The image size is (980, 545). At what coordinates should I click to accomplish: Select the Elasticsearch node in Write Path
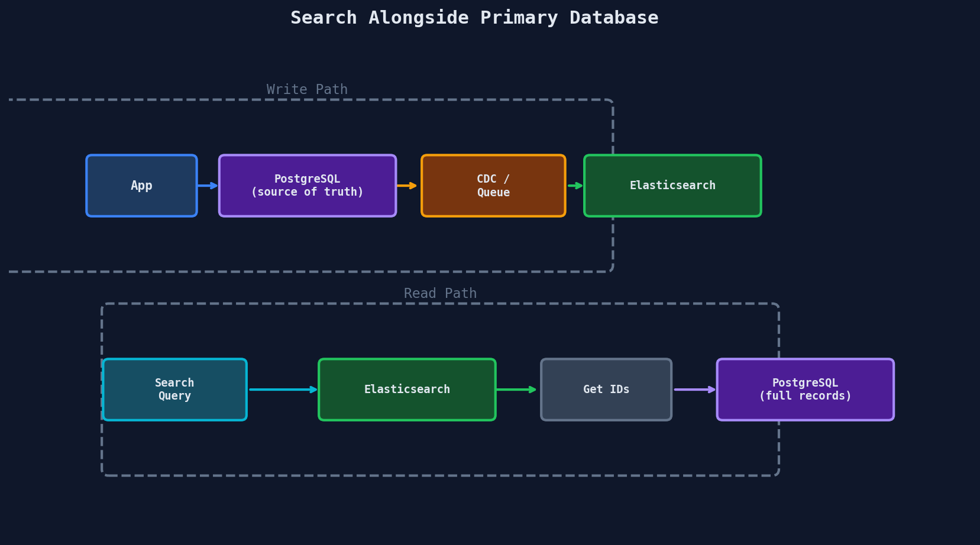pyautogui.click(x=672, y=186)
